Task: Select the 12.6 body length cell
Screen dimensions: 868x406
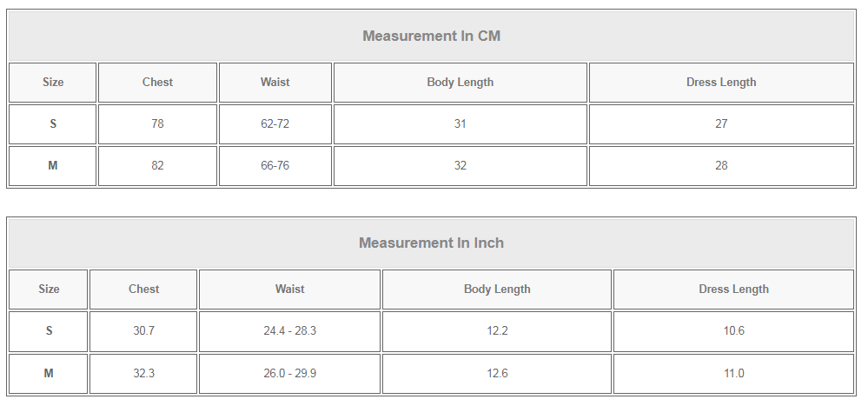Action: pos(497,374)
